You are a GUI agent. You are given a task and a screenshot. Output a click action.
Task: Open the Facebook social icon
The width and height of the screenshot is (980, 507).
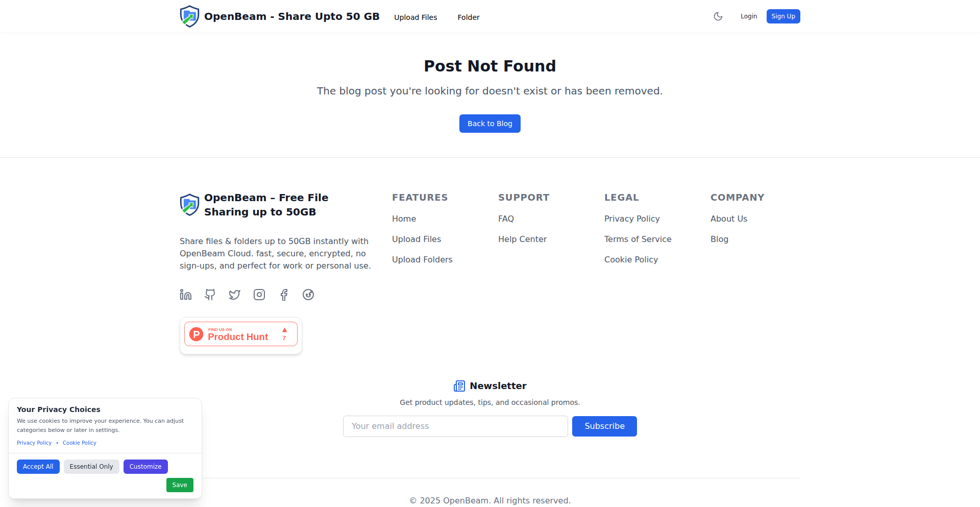click(x=284, y=295)
